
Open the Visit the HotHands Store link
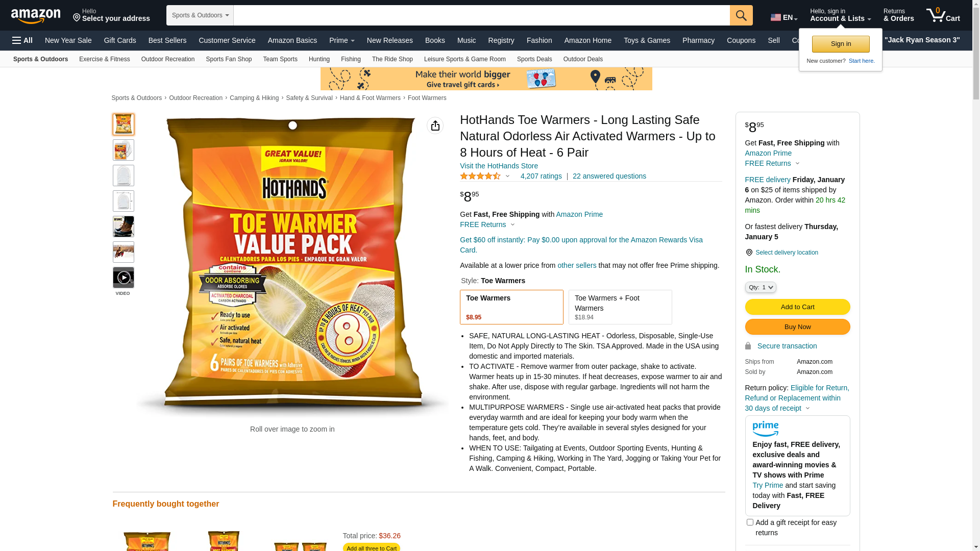click(x=499, y=166)
